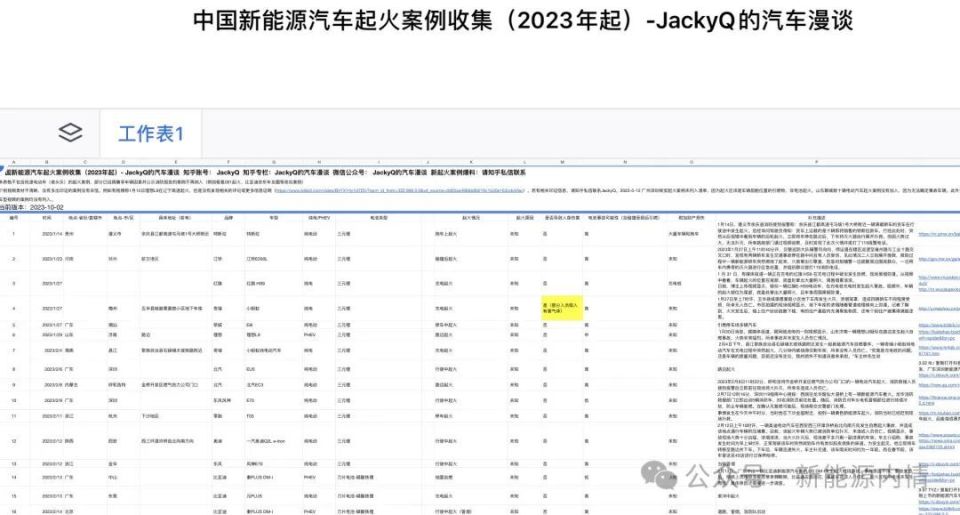The image size is (960, 515).
Task: Select the 时间 column header cell
Action: click(47, 217)
